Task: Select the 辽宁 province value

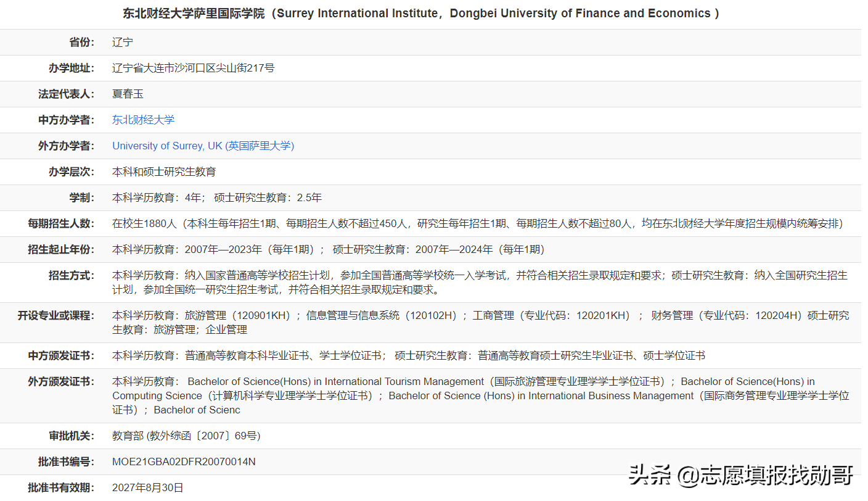Action: point(121,42)
